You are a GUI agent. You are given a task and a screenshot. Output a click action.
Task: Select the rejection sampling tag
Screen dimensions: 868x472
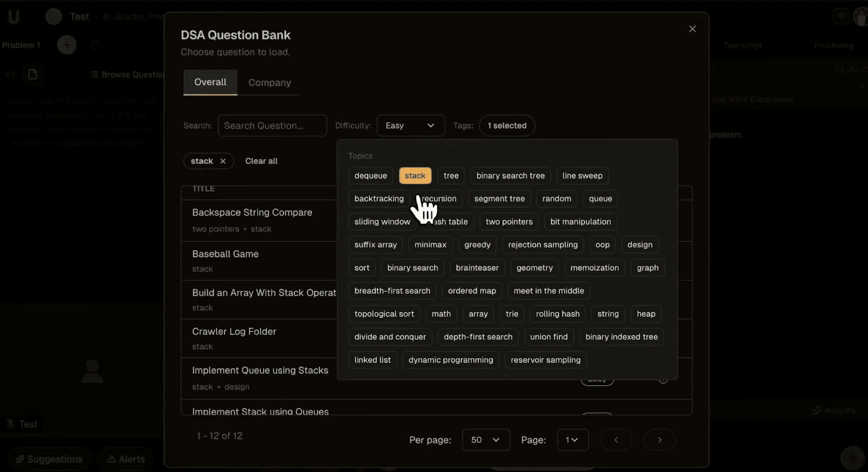click(x=543, y=245)
